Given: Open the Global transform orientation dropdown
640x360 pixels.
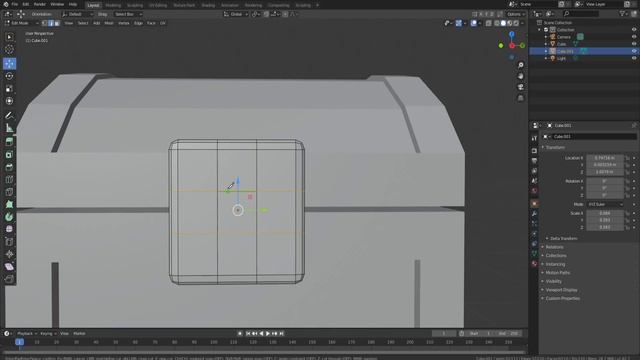Looking at the screenshot, I should pos(236,14).
